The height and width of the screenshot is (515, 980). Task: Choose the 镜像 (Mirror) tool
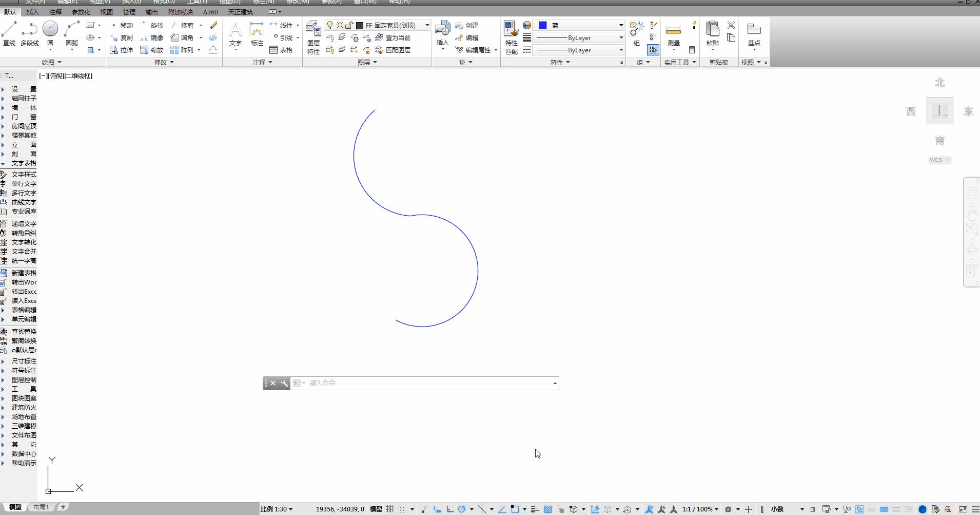click(152, 37)
